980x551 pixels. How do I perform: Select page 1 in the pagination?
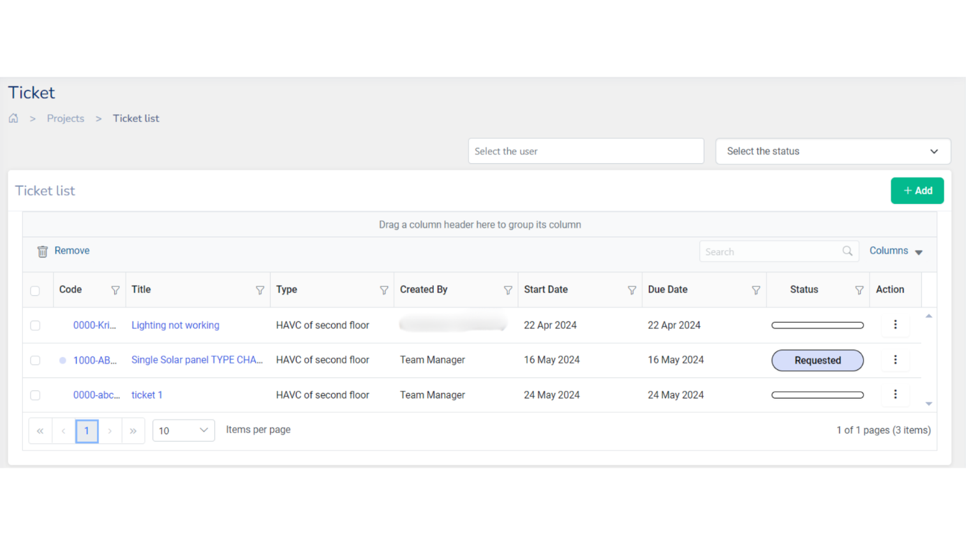(x=87, y=430)
